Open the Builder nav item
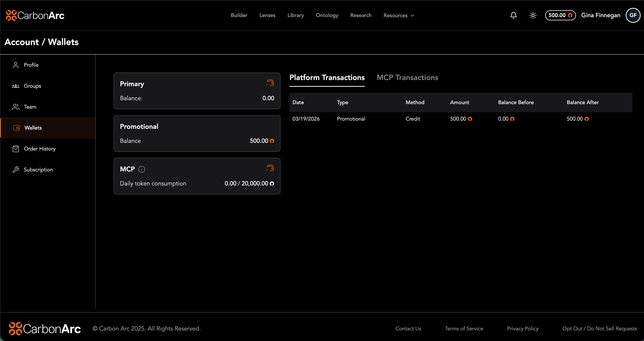644x341 pixels. pyautogui.click(x=239, y=15)
